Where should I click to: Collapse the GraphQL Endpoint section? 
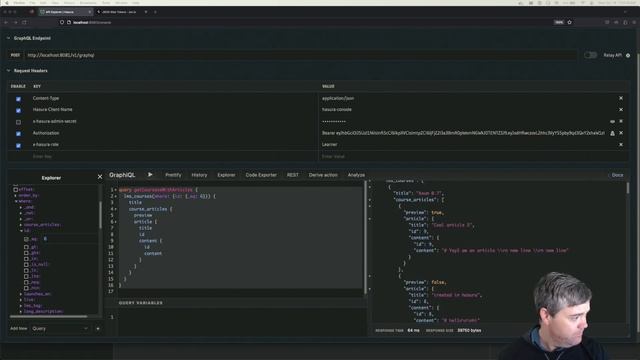9,38
